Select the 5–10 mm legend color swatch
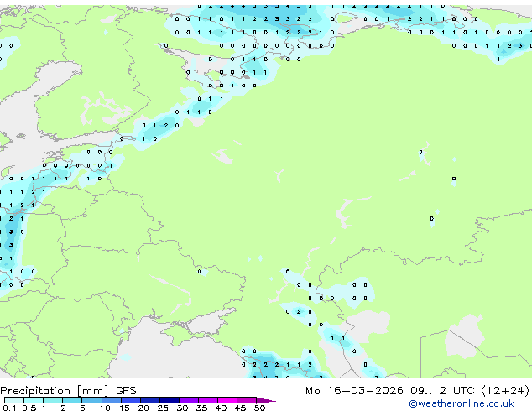Image resolution: width=532 pixels, height=411 pixels. [91, 400]
